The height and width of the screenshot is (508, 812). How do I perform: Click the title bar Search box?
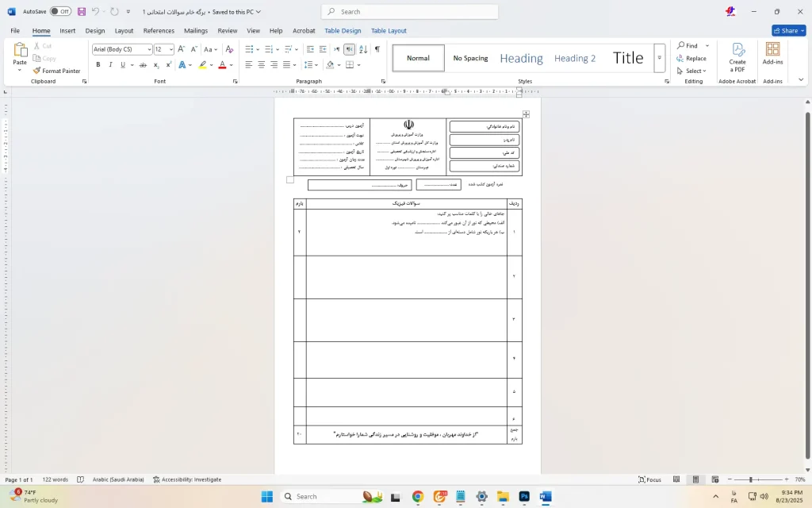point(410,11)
